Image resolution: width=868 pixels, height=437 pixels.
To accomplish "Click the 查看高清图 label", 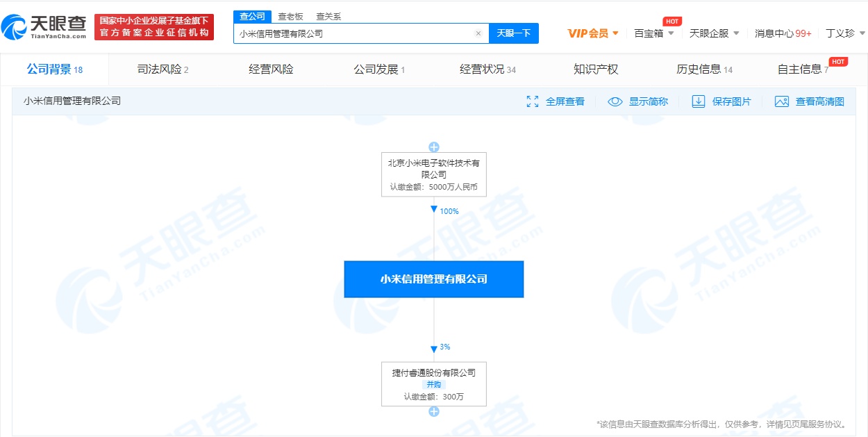I will click(x=820, y=101).
